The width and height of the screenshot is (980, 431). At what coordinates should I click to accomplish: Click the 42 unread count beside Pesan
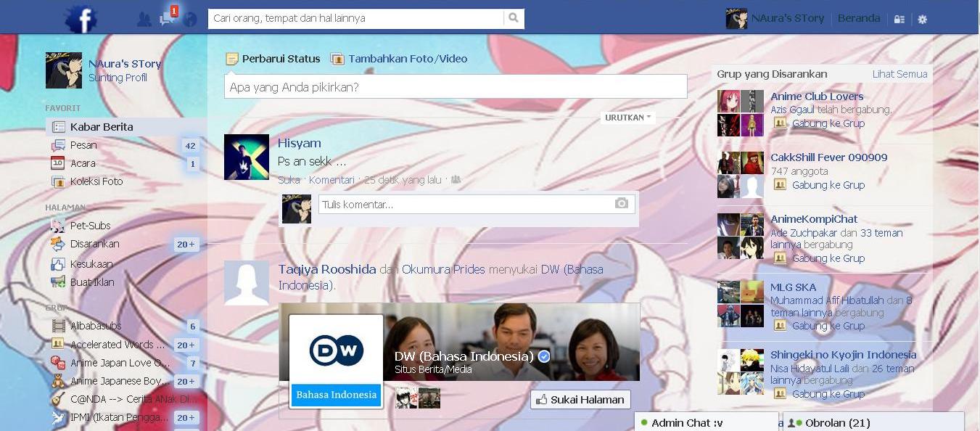tap(190, 146)
